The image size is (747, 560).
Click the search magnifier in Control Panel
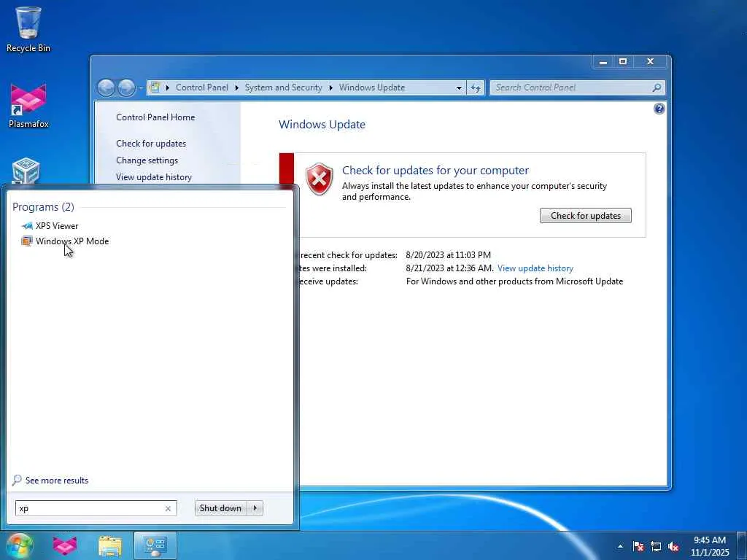(x=657, y=87)
